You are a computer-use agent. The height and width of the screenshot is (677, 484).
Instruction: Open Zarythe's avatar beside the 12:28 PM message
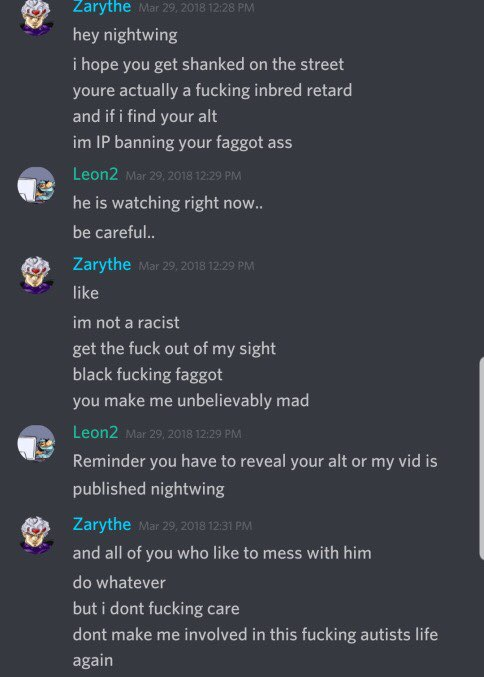click(36, 17)
